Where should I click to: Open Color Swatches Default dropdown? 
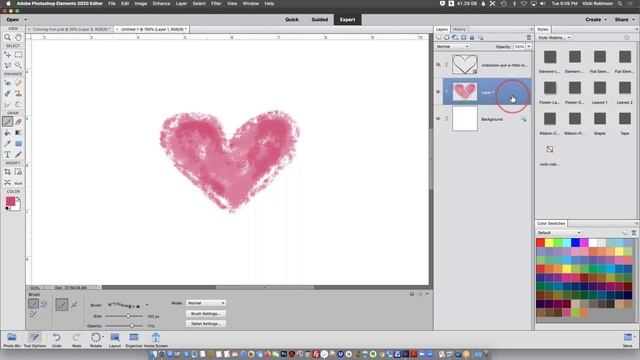click(x=558, y=233)
